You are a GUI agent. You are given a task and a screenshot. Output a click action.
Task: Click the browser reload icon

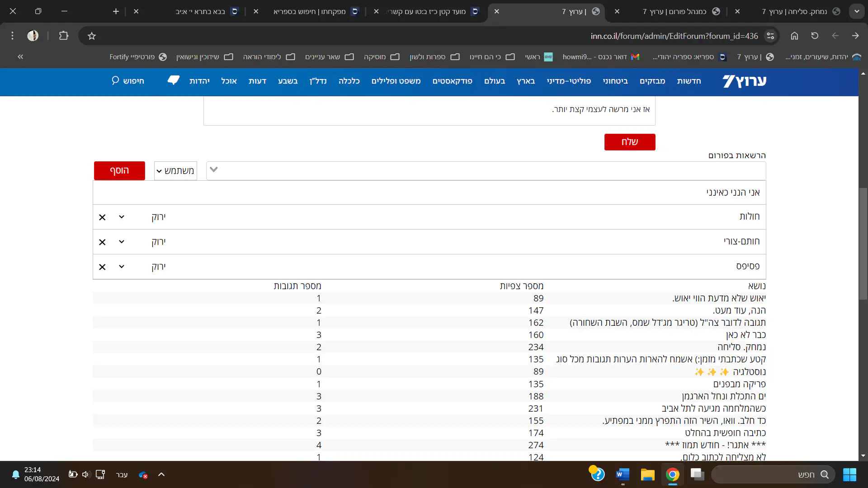click(815, 36)
